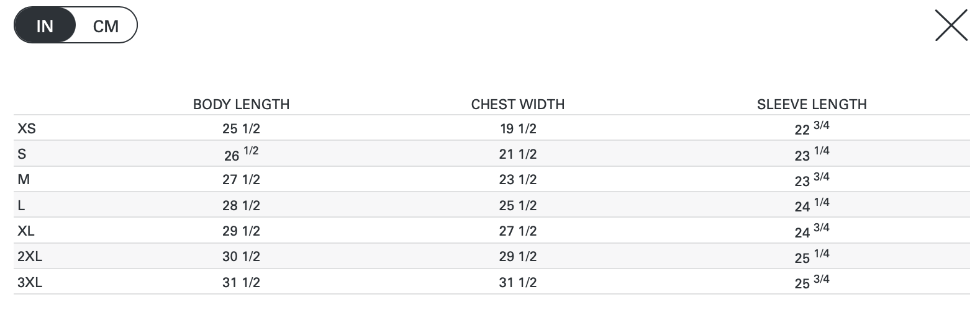Switch units to CM

click(x=106, y=26)
